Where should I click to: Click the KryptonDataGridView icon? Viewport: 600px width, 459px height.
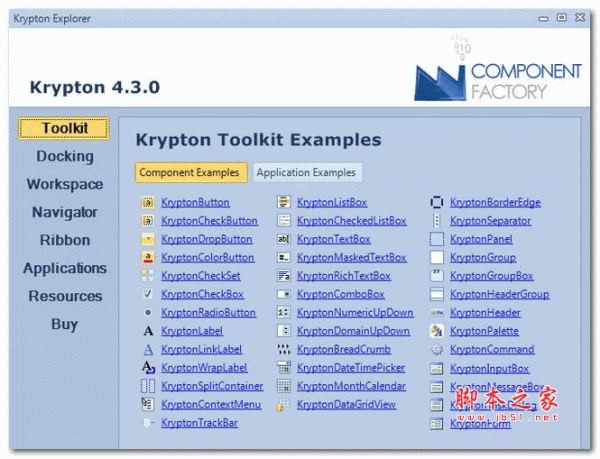283,405
